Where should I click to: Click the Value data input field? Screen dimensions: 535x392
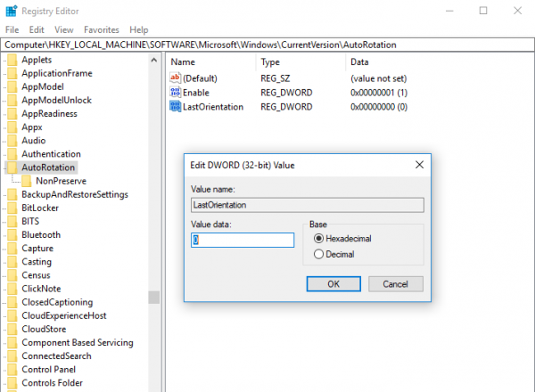(x=243, y=240)
